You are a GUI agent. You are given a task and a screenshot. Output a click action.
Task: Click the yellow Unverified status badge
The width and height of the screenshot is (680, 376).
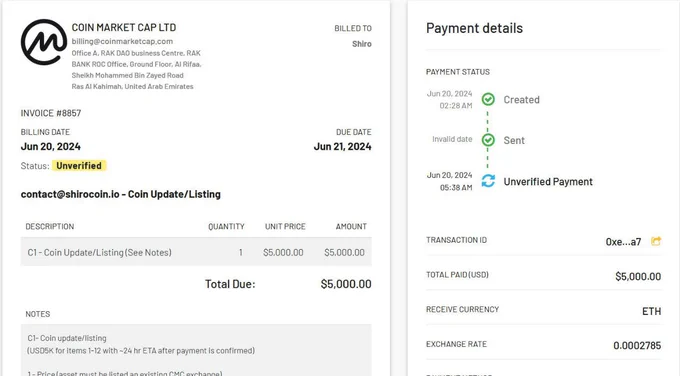[x=79, y=166]
